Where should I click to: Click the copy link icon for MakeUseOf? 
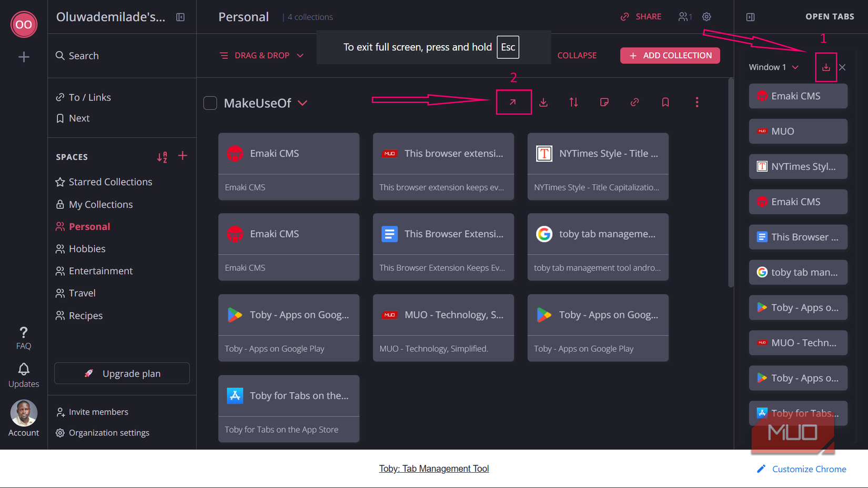pyautogui.click(x=634, y=102)
